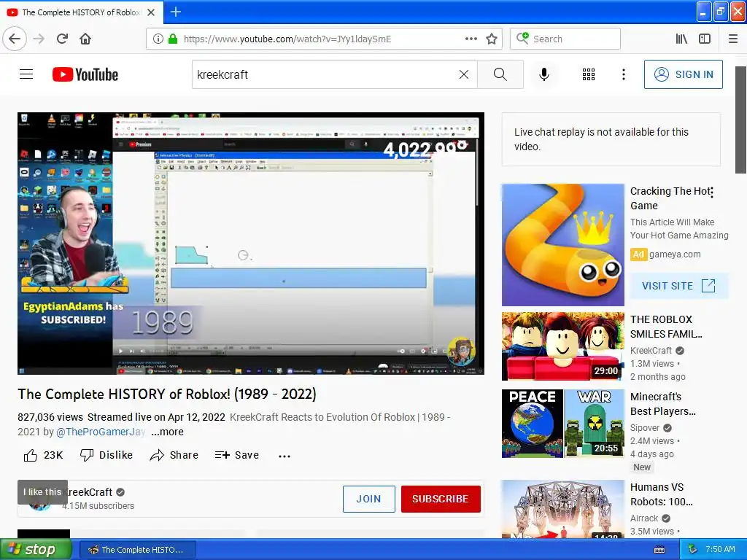Go to Sipover channel name
Viewport: 747px width, 560px height.
point(645,427)
